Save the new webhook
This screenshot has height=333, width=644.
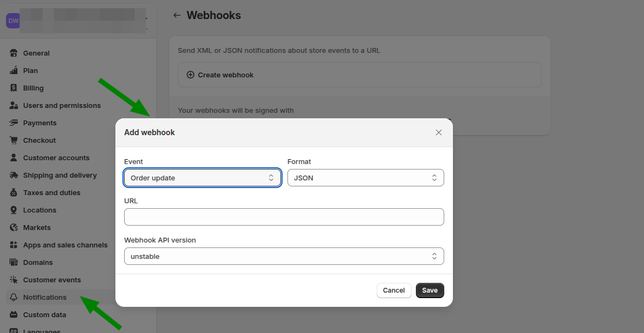tap(430, 290)
